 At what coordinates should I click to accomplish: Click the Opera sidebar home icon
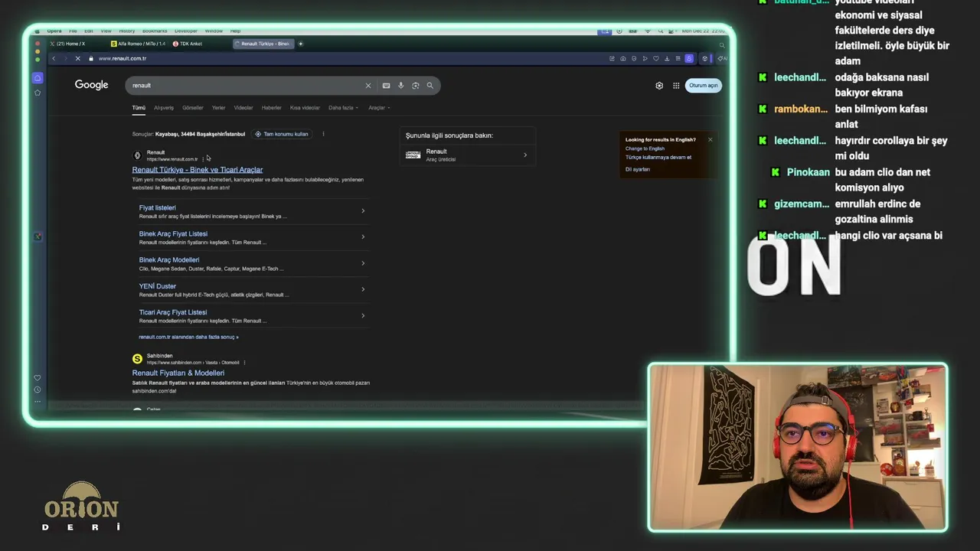tap(38, 78)
